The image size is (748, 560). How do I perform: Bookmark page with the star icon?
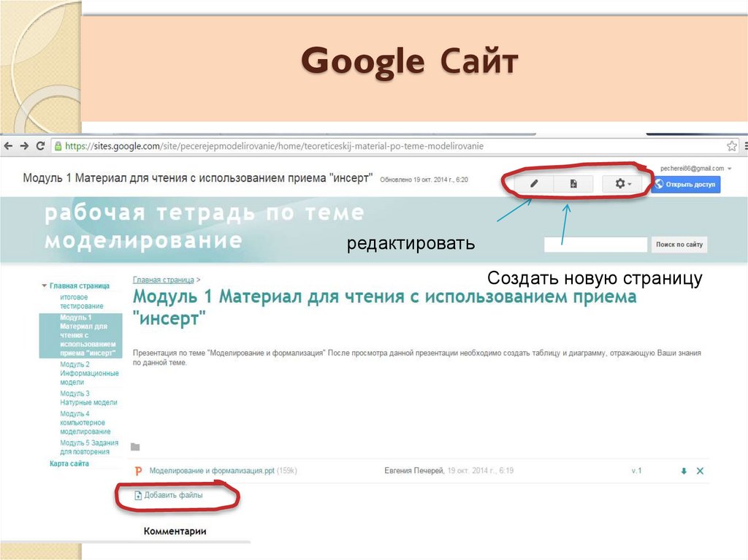click(x=732, y=146)
